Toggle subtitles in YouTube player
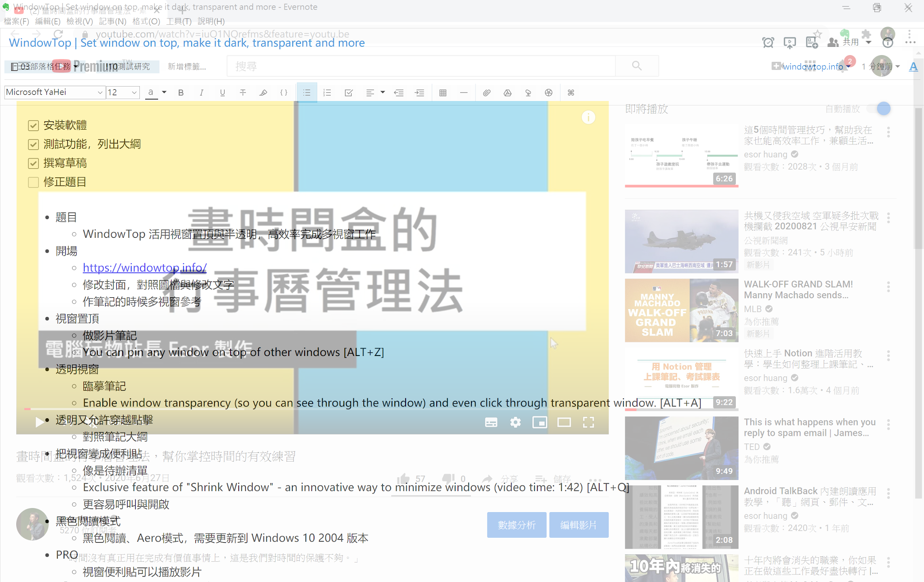924x582 pixels. (491, 422)
